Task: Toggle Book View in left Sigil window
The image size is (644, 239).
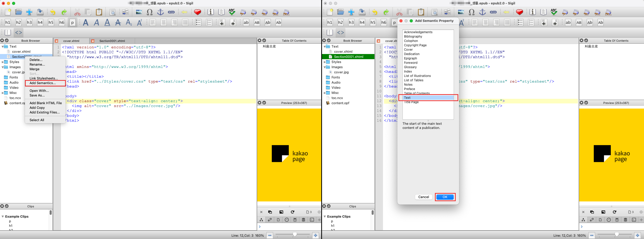Action: tap(8, 32)
